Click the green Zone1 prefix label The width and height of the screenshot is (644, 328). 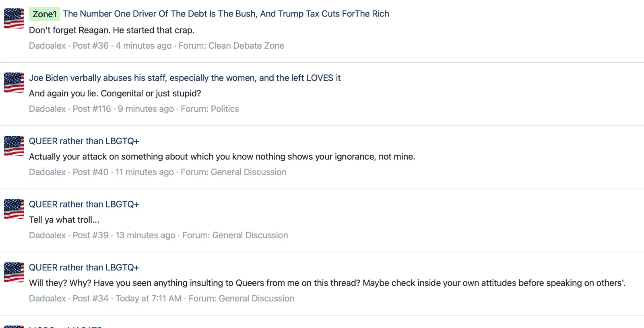click(44, 14)
